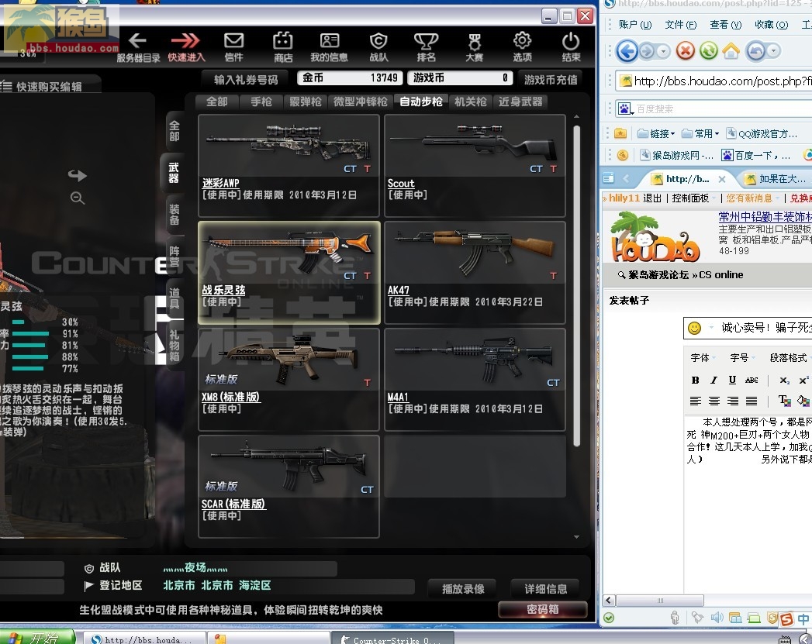This screenshot has height=644, width=812.
Task: Stop page loading in the browser
Action: pyautogui.click(x=685, y=50)
